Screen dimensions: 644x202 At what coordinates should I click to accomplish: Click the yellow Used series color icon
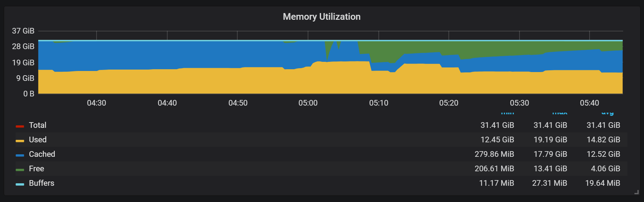(x=20, y=141)
